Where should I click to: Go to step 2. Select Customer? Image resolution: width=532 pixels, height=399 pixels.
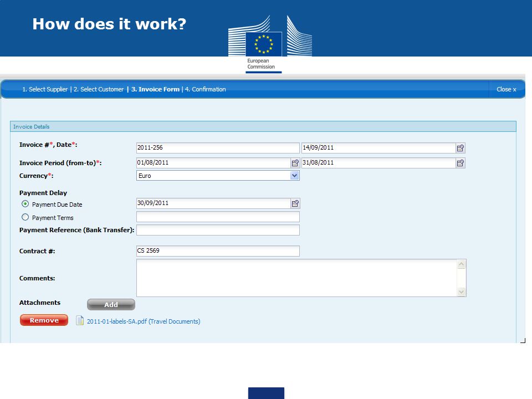pyautogui.click(x=99, y=89)
